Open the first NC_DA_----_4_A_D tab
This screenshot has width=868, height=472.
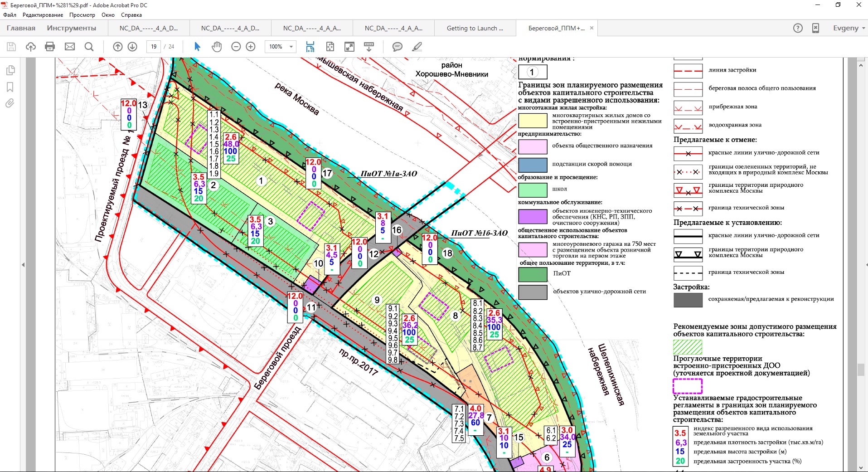[149, 28]
